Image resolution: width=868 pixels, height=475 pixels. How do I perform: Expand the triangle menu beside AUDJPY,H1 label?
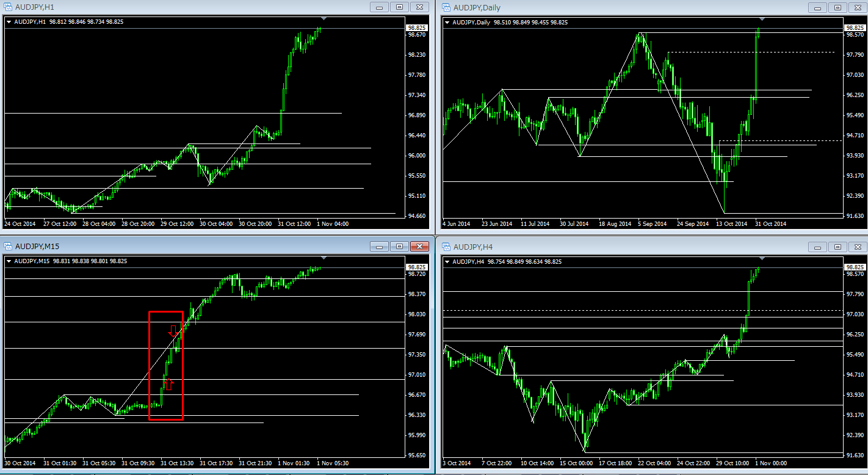9,22
